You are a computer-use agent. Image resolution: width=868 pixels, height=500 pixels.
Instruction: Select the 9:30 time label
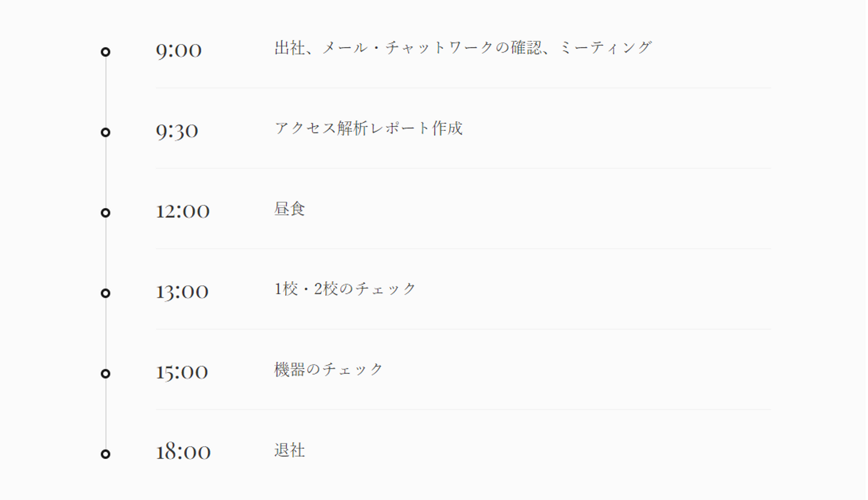pyautogui.click(x=177, y=131)
